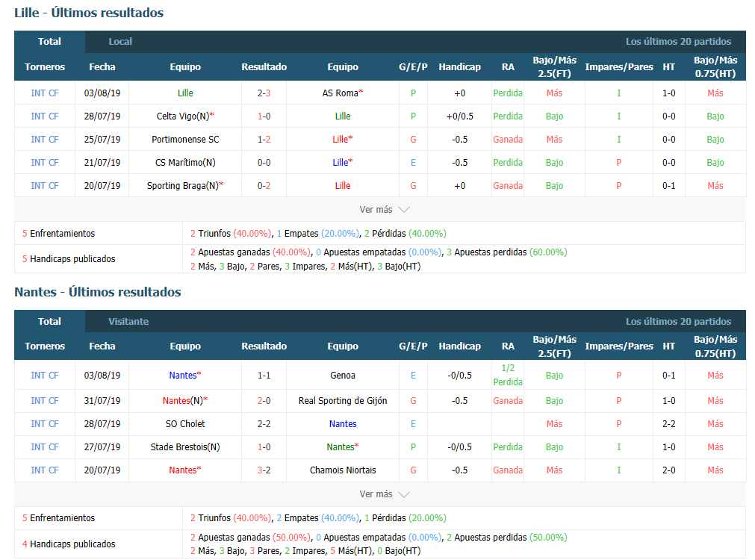Click 4 Handicaps publicados under the Nantes table

coord(69,544)
